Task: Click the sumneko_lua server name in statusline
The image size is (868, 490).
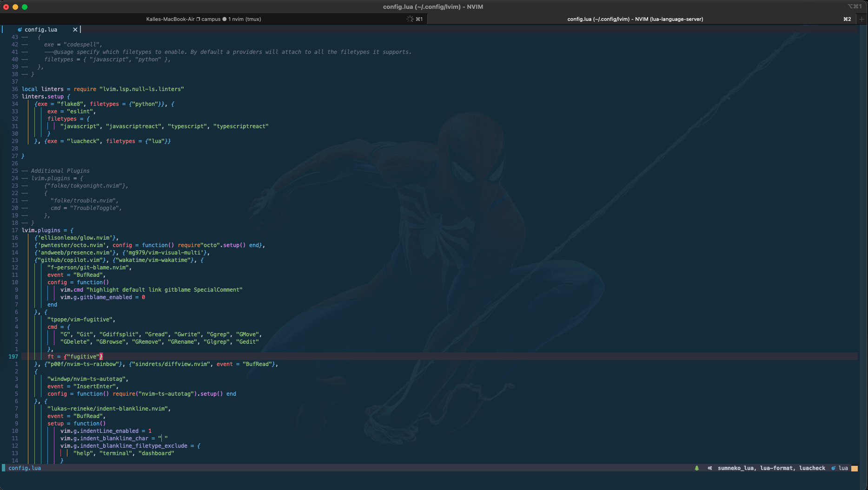Action: (x=737, y=468)
